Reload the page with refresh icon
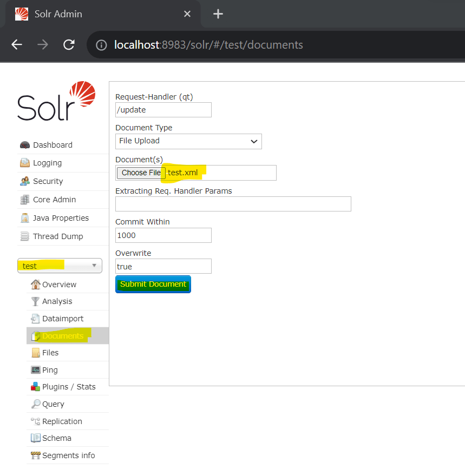 [69, 45]
